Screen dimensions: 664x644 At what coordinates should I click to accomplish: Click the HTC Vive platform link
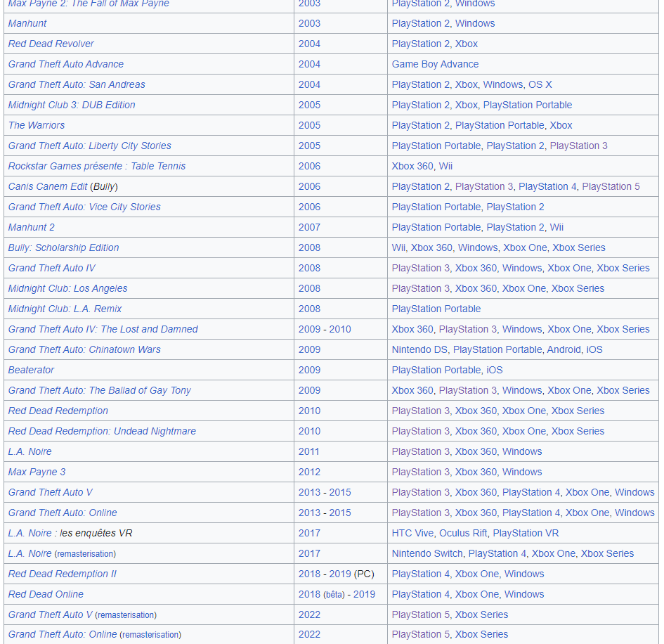point(412,533)
